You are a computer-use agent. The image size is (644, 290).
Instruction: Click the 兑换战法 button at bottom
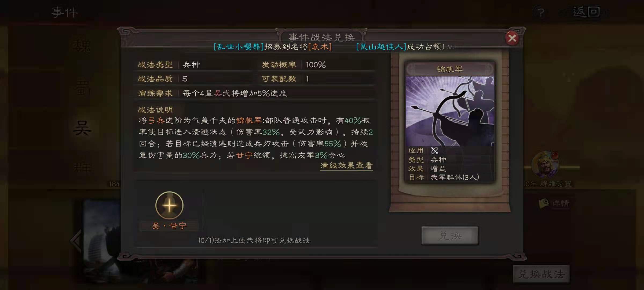click(541, 274)
